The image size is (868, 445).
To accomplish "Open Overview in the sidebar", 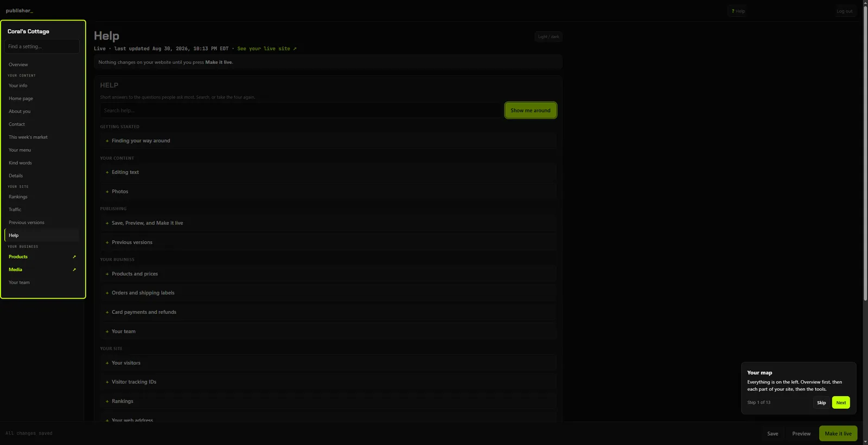I will 42,65.
